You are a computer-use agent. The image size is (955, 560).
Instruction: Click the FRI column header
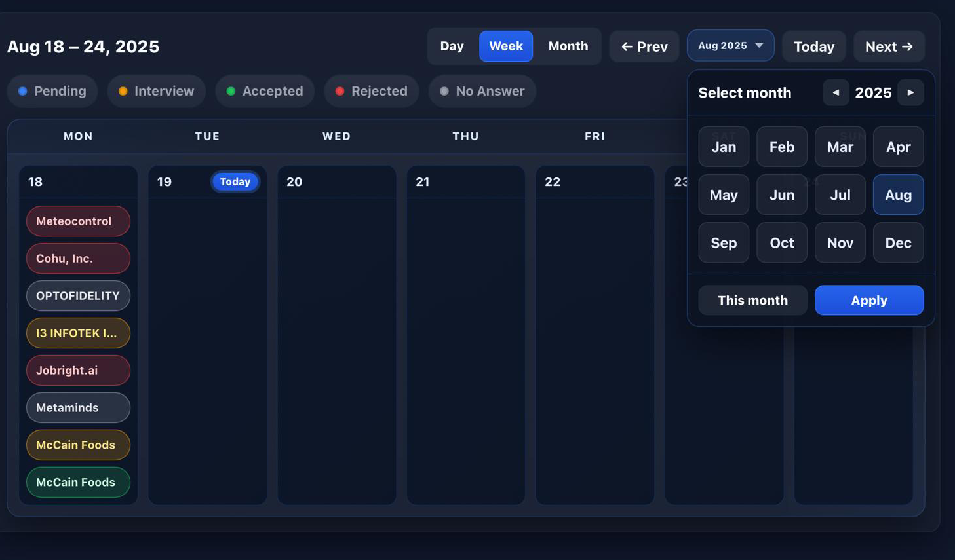[x=594, y=136]
